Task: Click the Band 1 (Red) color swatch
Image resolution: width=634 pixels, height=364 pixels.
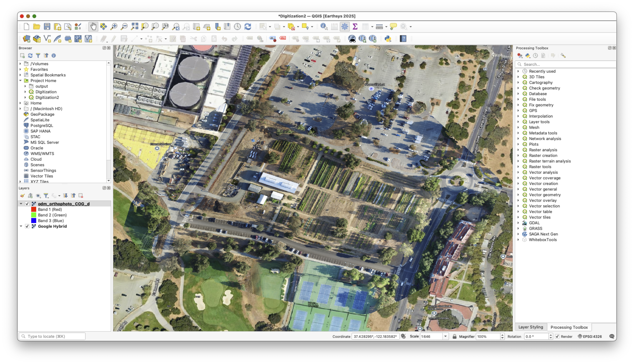Action: tap(34, 209)
